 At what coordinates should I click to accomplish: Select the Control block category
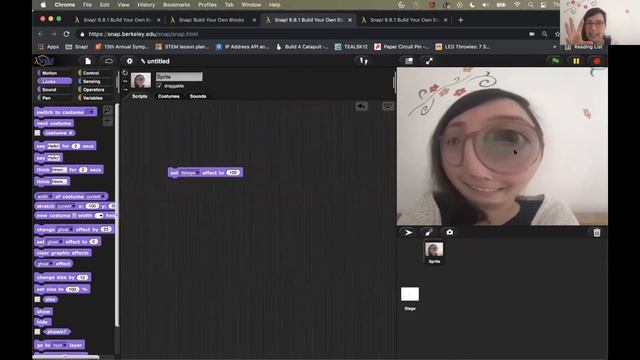coord(95,73)
